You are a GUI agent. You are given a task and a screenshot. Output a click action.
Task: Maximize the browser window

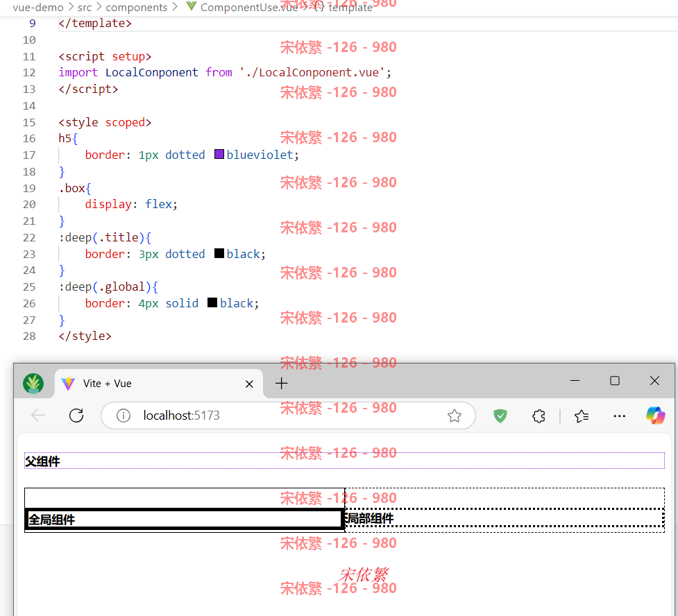[614, 381]
